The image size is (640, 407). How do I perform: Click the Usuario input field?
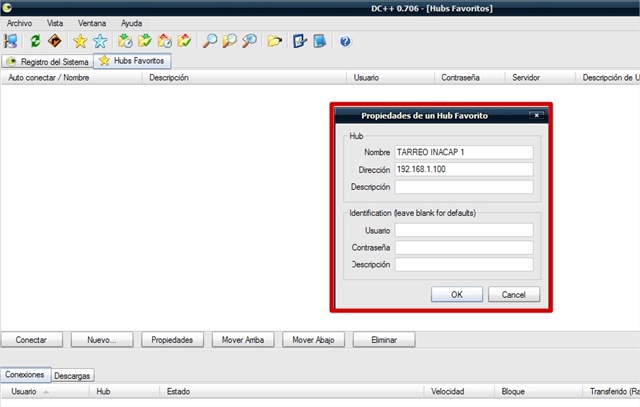464,230
